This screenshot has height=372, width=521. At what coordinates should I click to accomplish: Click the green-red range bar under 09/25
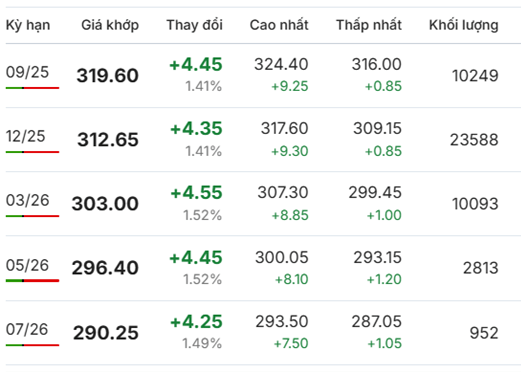(32, 88)
